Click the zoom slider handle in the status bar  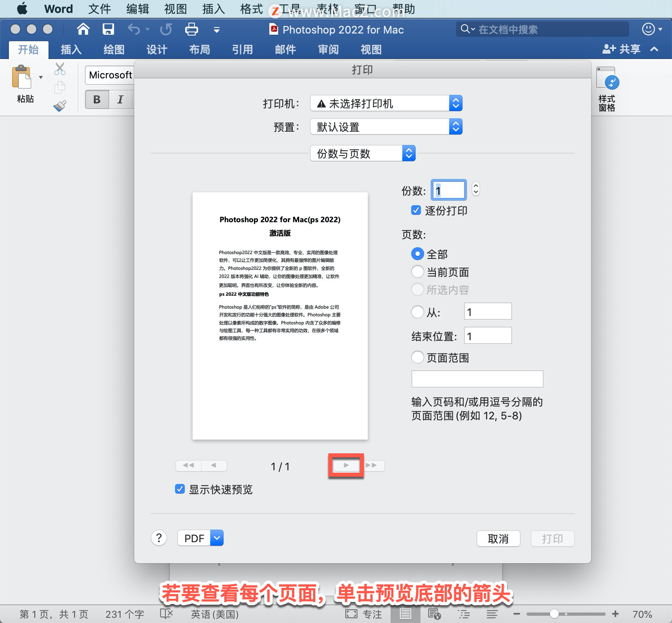click(554, 614)
